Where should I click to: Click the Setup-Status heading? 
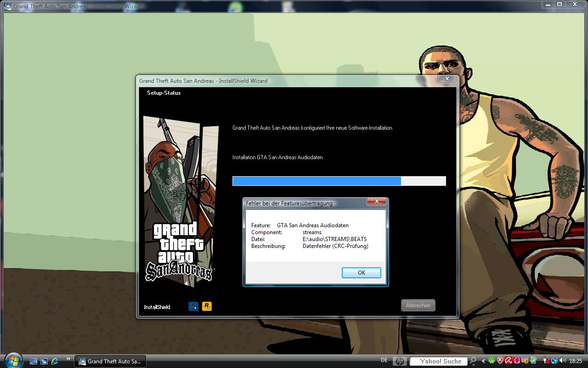pyautogui.click(x=164, y=93)
